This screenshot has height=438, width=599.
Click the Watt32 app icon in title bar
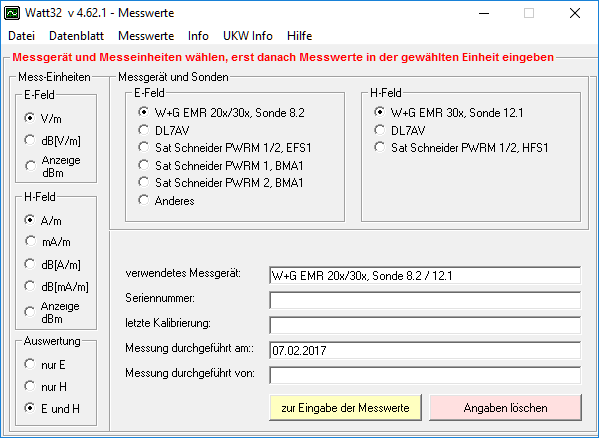point(12,13)
